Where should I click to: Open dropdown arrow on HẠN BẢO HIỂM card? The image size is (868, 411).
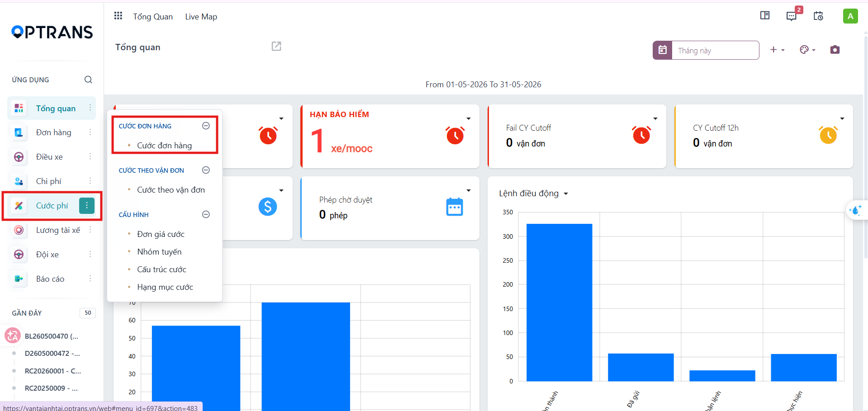[x=469, y=118]
